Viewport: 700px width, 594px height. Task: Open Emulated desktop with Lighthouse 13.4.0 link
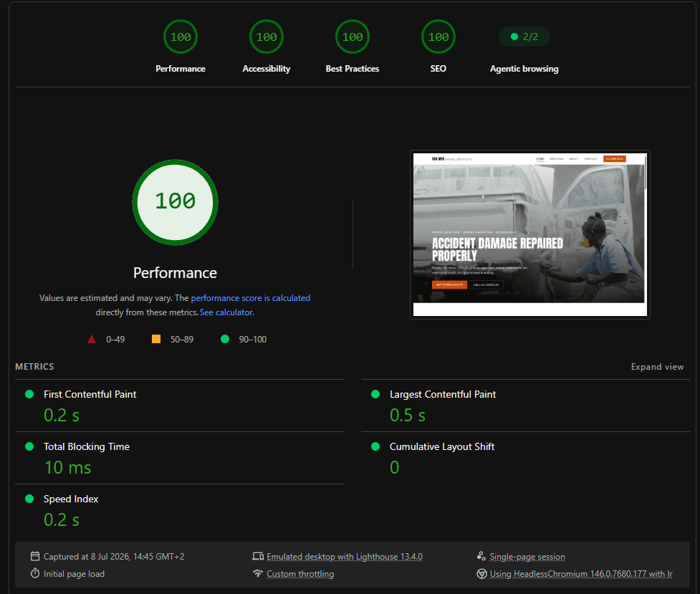click(x=344, y=557)
